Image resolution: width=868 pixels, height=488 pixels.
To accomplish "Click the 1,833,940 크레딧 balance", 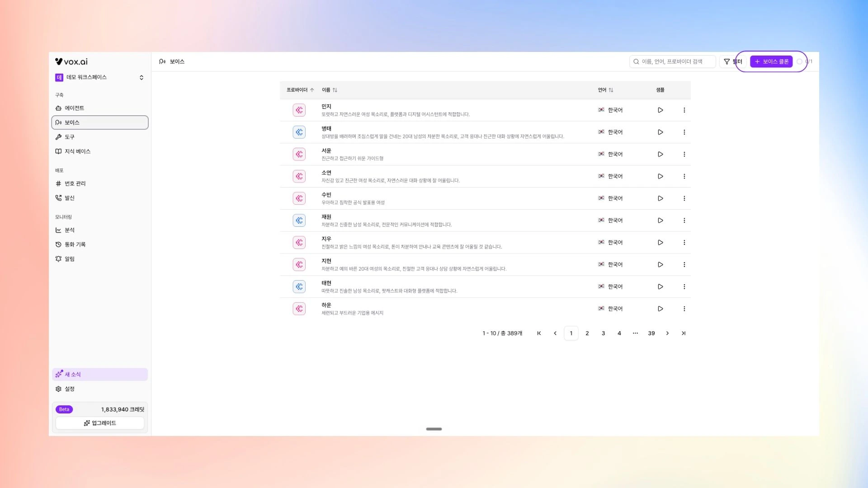I will click(x=123, y=410).
